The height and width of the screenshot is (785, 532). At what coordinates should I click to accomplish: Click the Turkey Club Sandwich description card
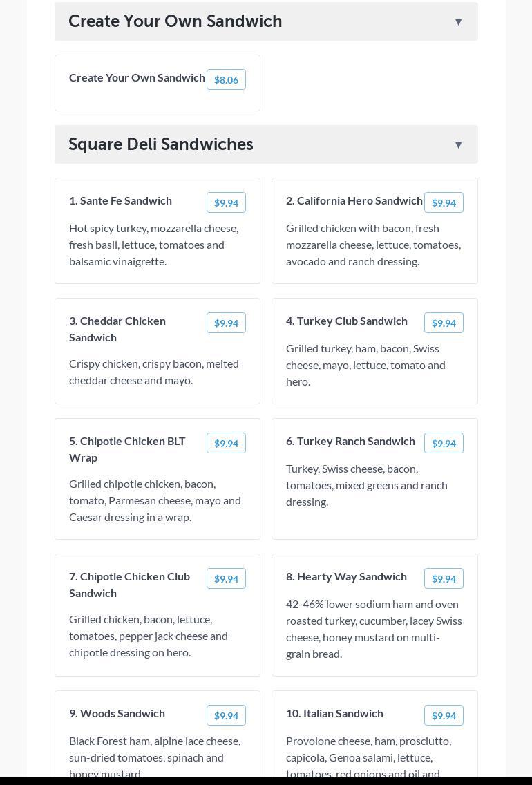click(x=365, y=365)
